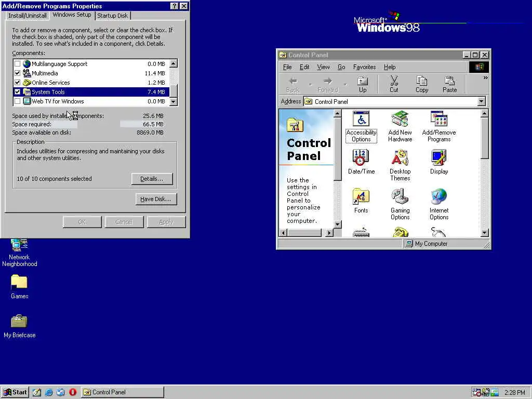Open the Display icon
Viewport: 532px width, 399px height.
pos(438,162)
